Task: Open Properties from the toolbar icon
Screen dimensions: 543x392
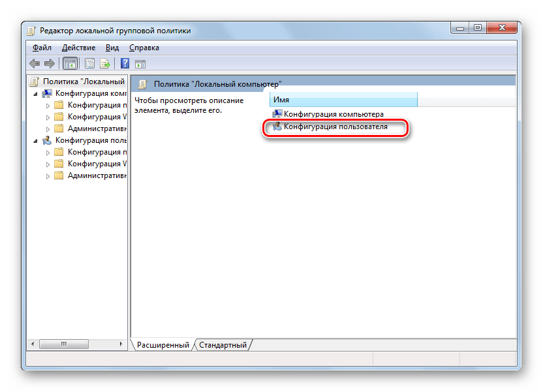Action: point(89,63)
